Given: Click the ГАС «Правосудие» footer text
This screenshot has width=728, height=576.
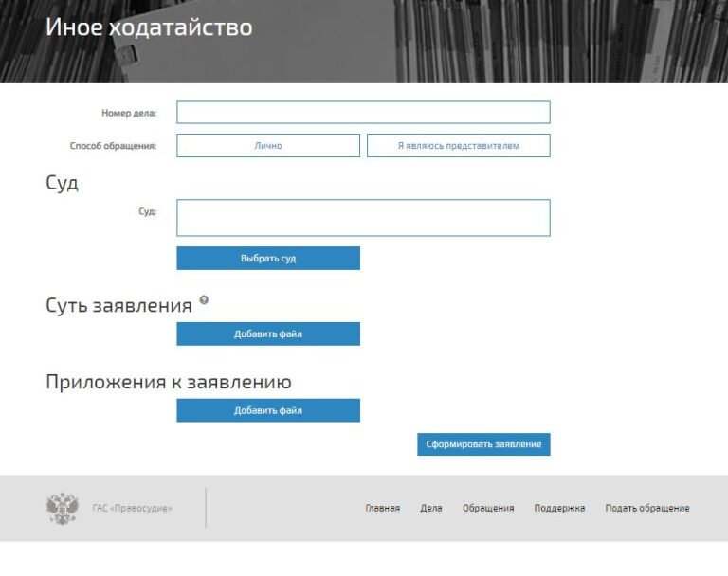Looking at the screenshot, I should (133, 509).
